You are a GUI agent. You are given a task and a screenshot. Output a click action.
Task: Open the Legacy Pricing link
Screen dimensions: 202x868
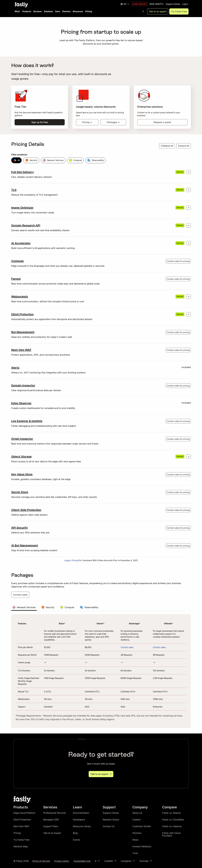[71, 560]
